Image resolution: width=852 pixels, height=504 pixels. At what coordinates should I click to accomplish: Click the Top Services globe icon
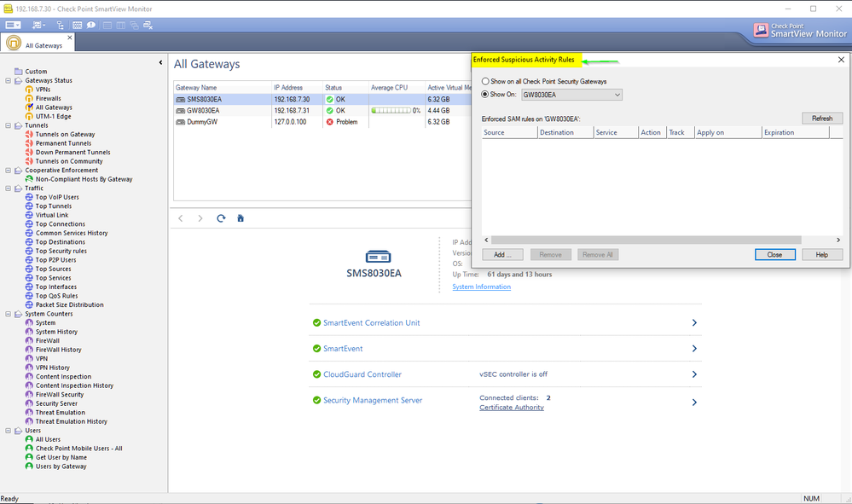tap(29, 277)
